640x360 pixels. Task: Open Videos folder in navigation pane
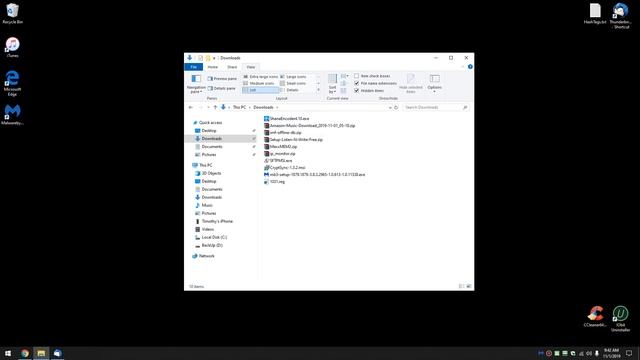[207, 229]
